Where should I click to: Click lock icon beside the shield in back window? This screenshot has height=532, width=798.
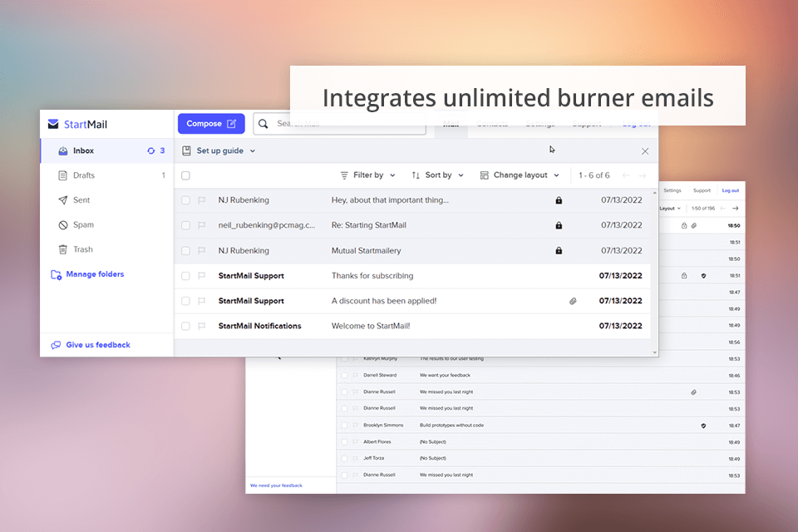coord(684,275)
